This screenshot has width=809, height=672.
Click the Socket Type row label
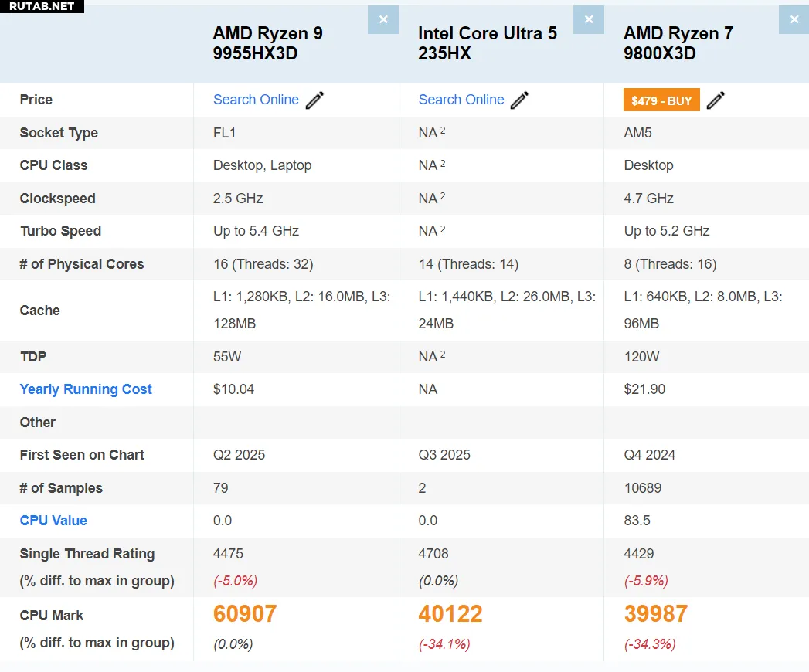point(59,133)
